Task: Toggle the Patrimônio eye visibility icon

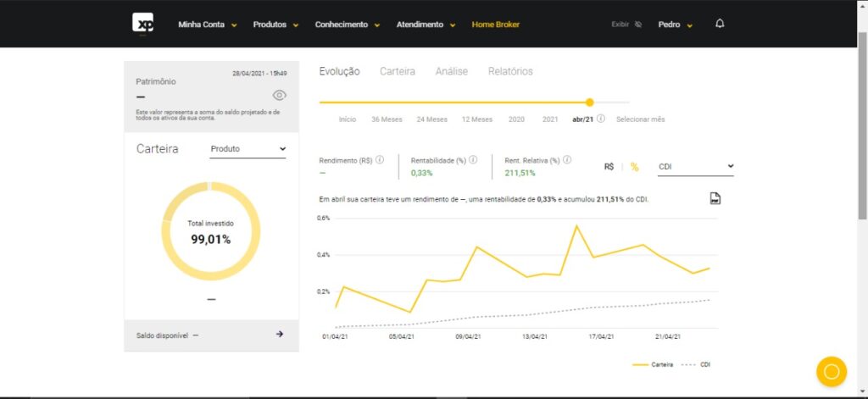Action: [280, 95]
